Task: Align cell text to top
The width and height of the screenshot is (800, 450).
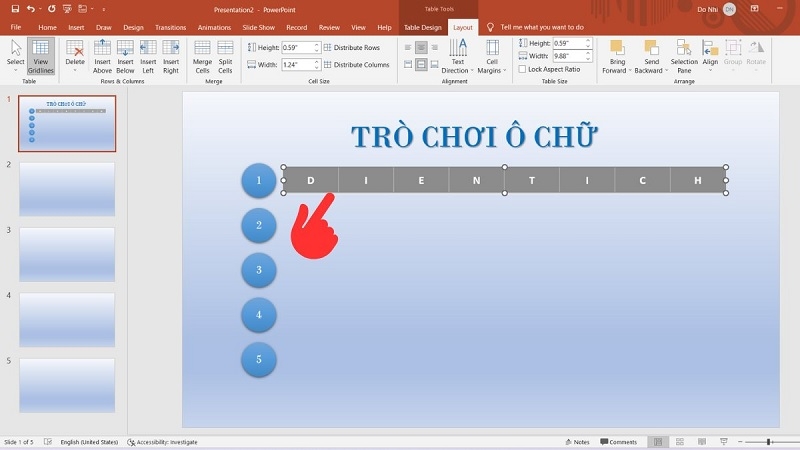Action: point(408,64)
